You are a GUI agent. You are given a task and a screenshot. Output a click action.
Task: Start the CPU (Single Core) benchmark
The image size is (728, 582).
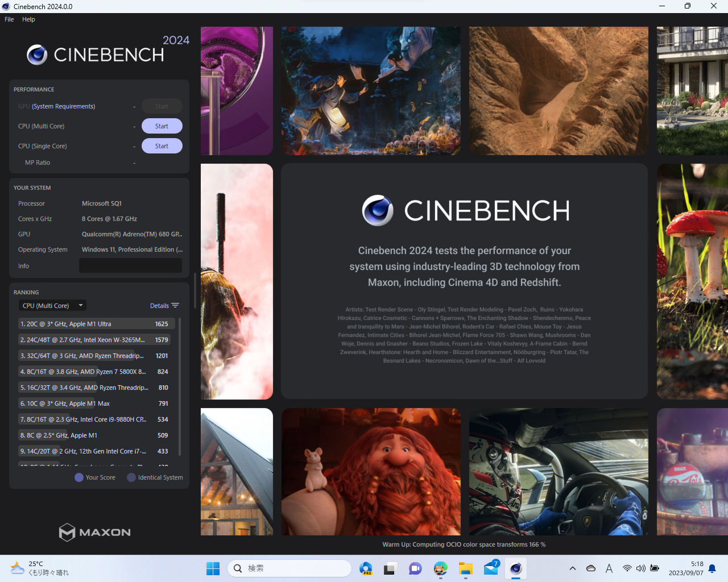coord(162,146)
